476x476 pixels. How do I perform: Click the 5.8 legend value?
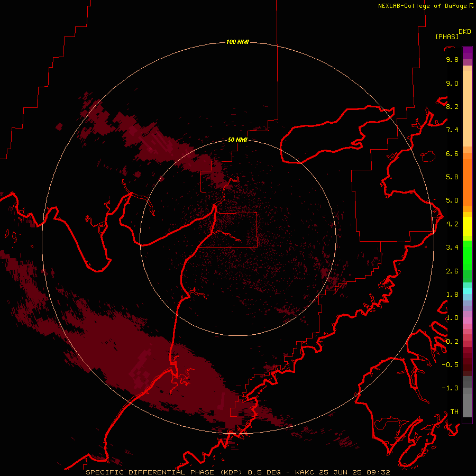tap(452, 177)
